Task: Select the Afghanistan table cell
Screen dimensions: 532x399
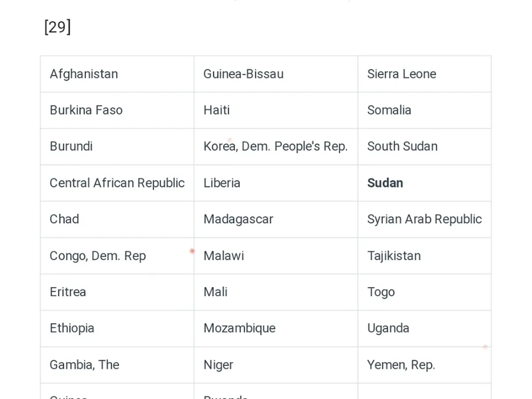Action: tap(84, 74)
